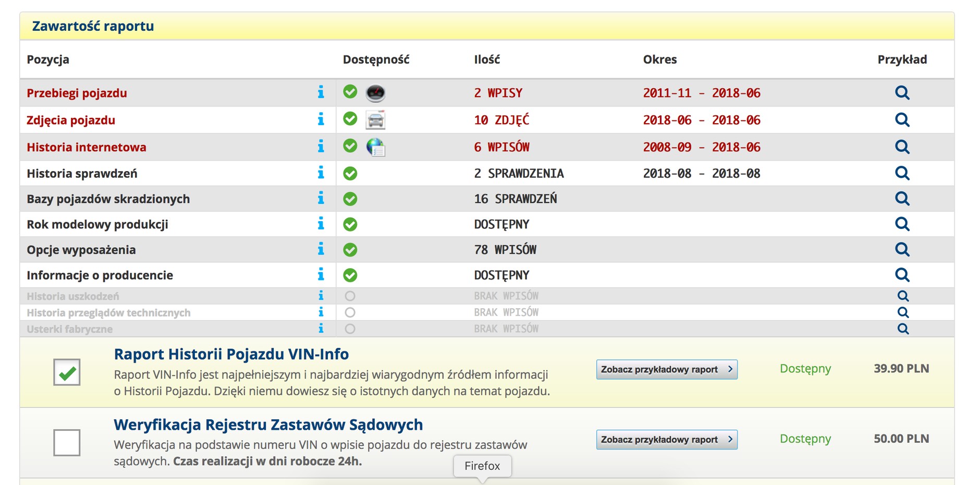This screenshot has width=980, height=485.
Task: Click the green availability checkmark for Rok modelowy produkcji
Action: pos(350,224)
